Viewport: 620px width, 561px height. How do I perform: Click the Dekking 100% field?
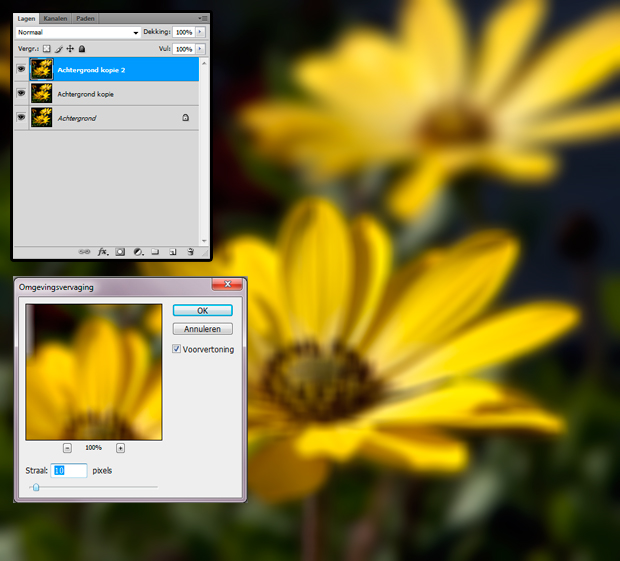click(184, 32)
